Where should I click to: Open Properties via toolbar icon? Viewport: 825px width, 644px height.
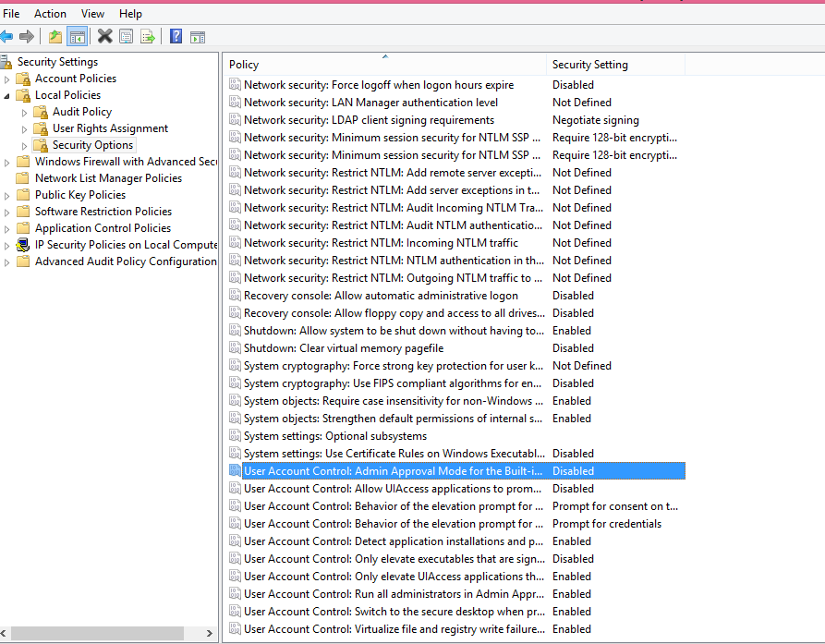coord(126,37)
